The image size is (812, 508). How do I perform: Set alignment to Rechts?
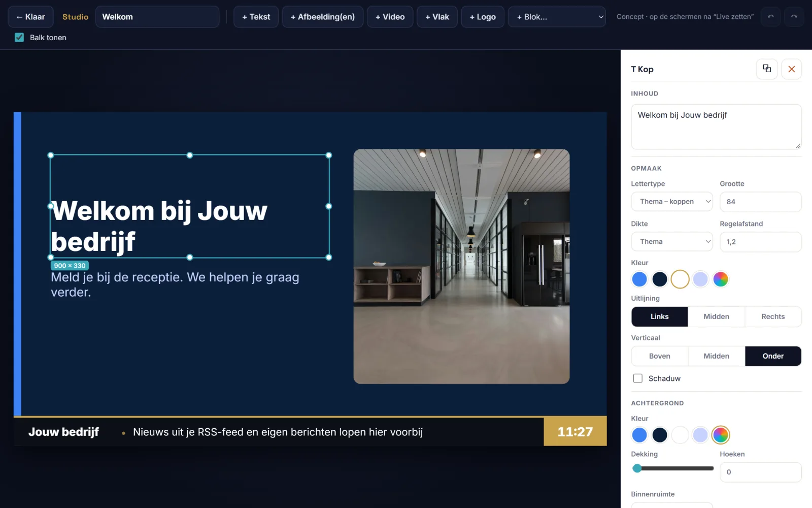tap(773, 316)
